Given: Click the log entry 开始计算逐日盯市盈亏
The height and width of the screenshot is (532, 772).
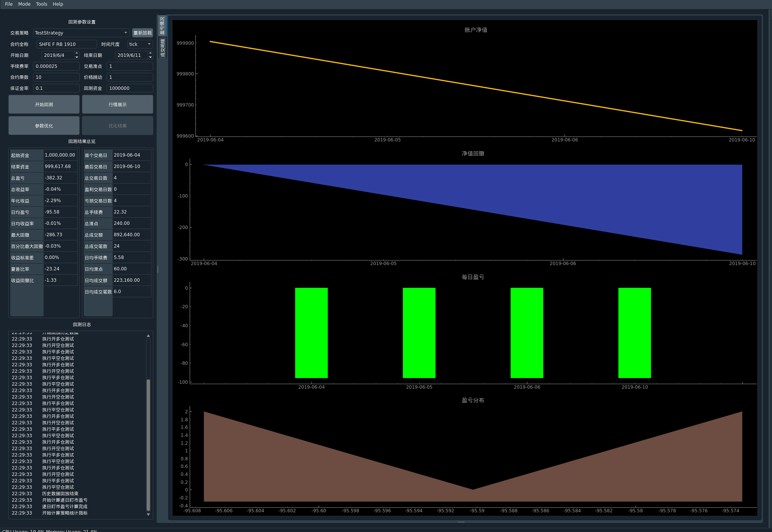Looking at the screenshot, I should click(x=65, y=500).
